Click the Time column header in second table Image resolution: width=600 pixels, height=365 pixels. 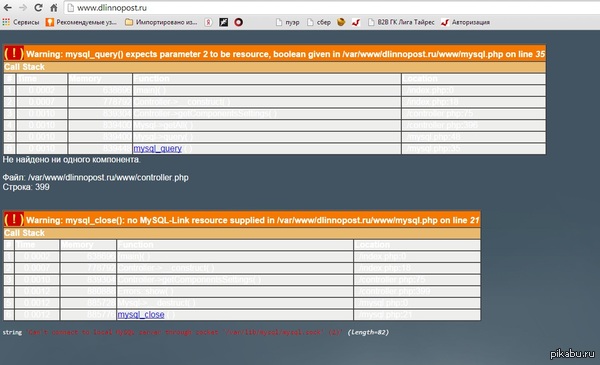click(x=37, y=245)
